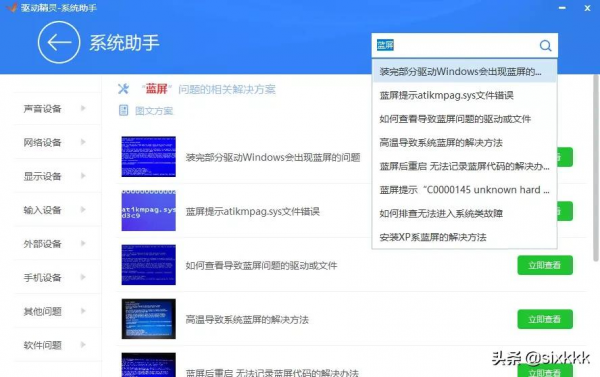
Task: Expand arrow next to 外部设备
Action: pos(83,243)
